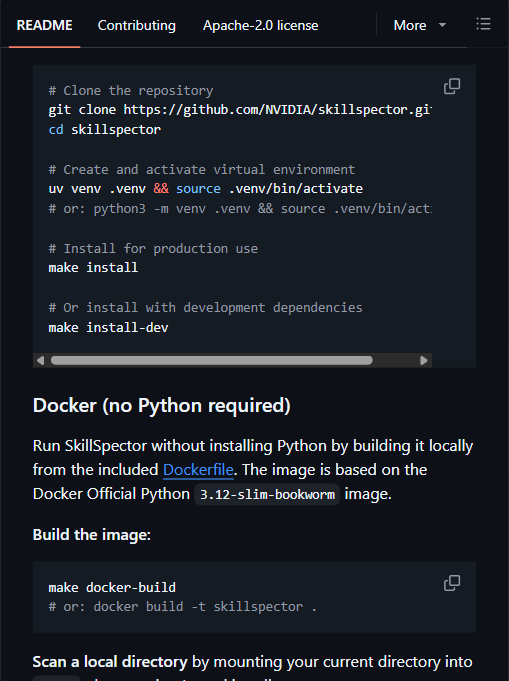The height and width of the screenshot is (681, 509).
Task: Click the code block horizontal scrollbar thumb
Action: [x=212, y=360]
